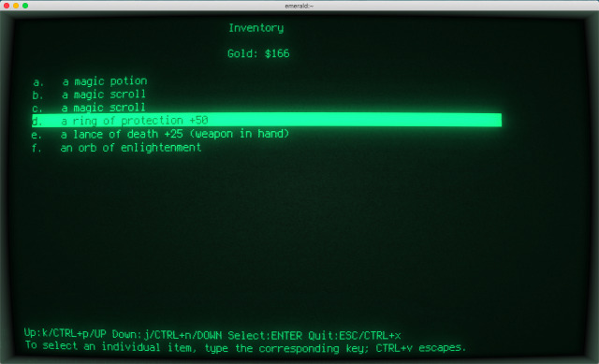Select 'an orb of enlightenment' item
This screenshot has width=599, height=364.
[x=116, y=148]
